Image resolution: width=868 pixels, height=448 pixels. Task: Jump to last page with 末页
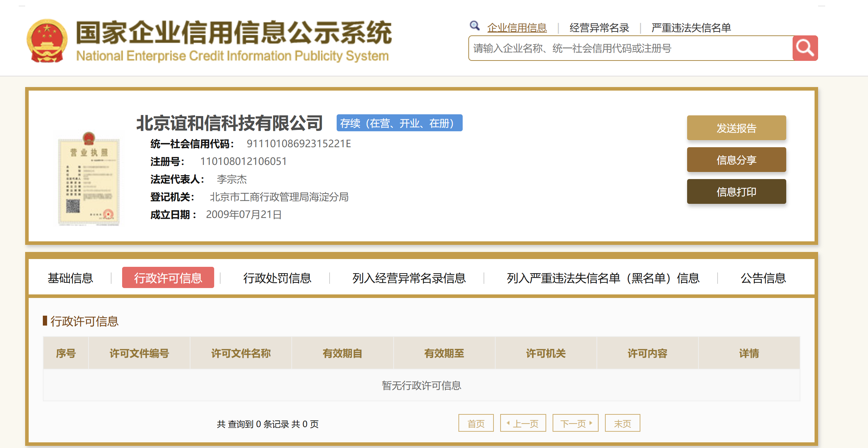pos(622,423)
